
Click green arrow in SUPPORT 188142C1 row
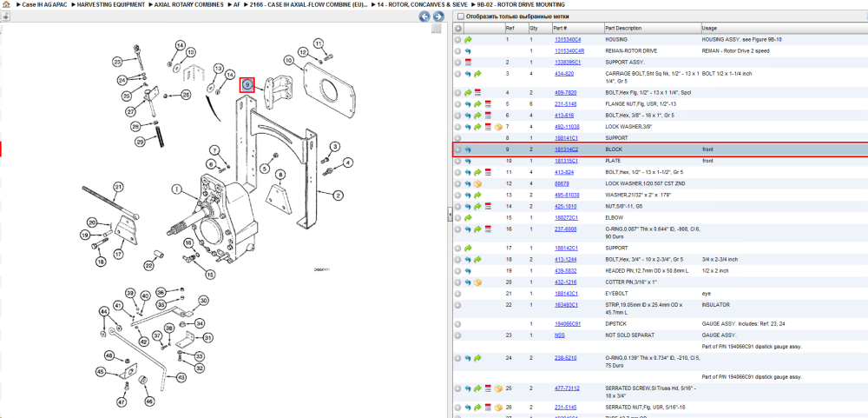[x=468, y=248]
